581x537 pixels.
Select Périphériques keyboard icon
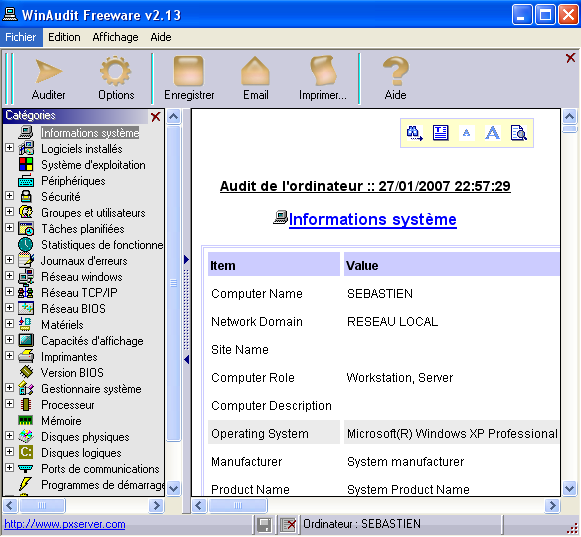(x=26, y=181)
